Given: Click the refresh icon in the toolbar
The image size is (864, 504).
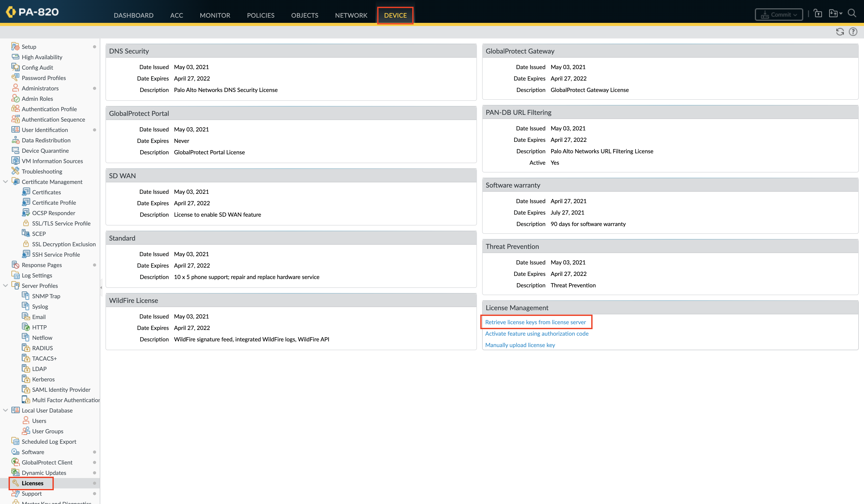Looking at the screenshot, I should 840,32.
